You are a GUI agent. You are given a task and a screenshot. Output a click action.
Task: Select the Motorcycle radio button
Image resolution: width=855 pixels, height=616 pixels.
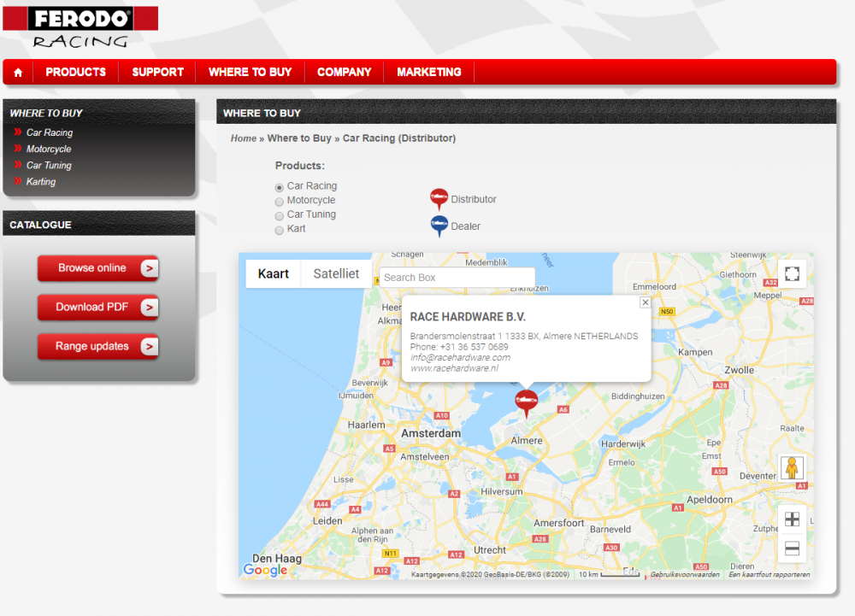(x=280, y=202)
